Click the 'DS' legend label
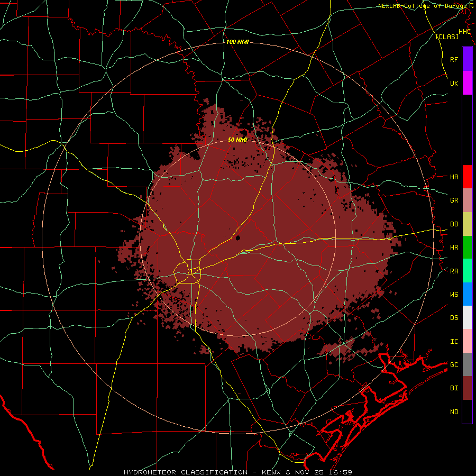Viewport: 476px width, 476px height. [x=454, y=318]
